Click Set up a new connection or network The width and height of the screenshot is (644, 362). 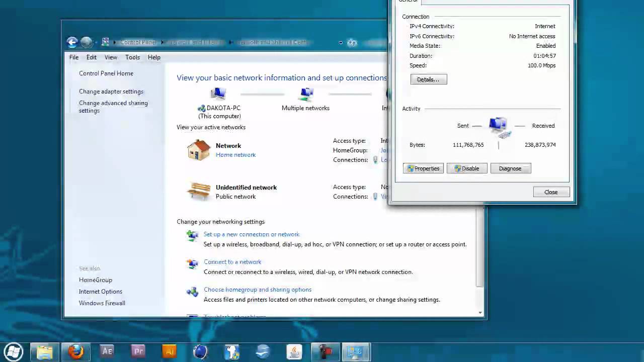[x=252, y=234]
